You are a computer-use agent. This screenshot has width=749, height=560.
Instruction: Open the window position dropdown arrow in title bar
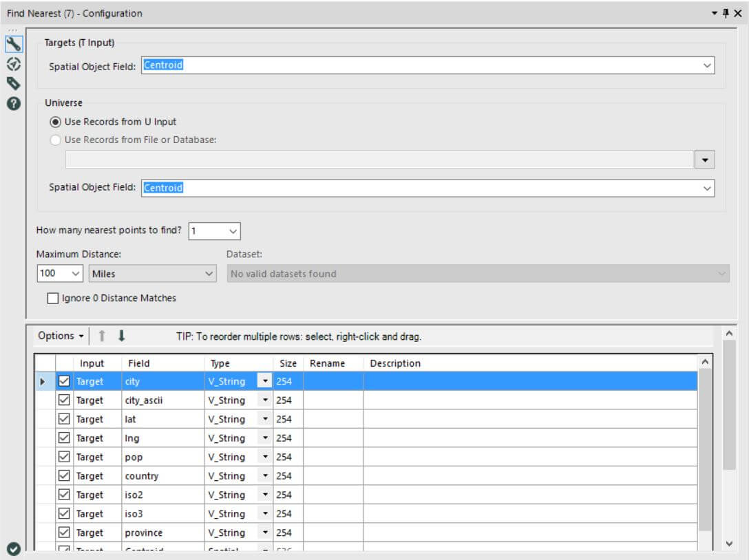(x=714, y=13)
